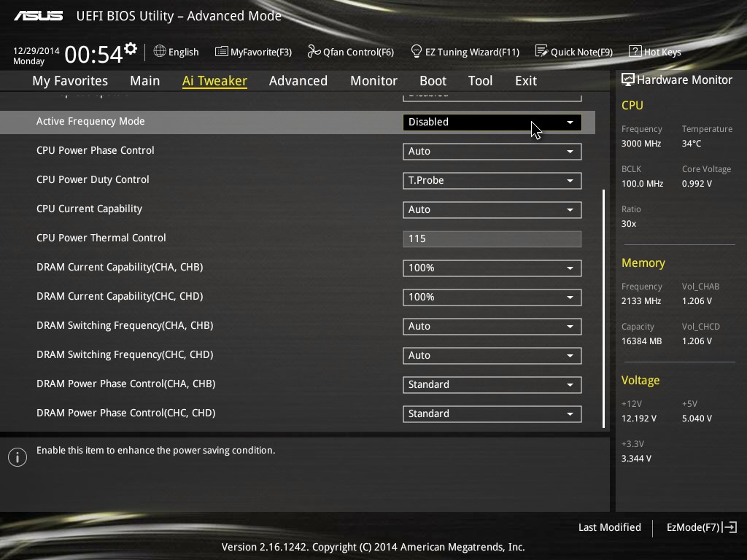Switch to My Favorites tab
This screenshot has height=560, width=747.
70,81
